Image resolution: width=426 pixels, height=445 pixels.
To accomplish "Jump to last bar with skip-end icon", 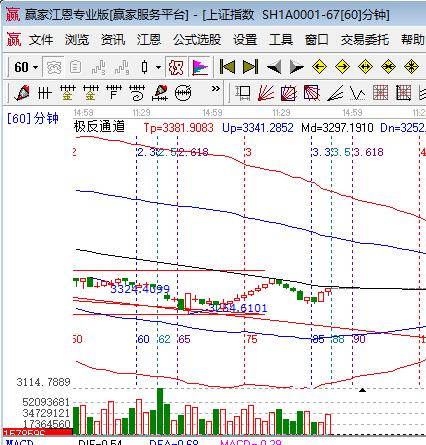I will point(250,67).
